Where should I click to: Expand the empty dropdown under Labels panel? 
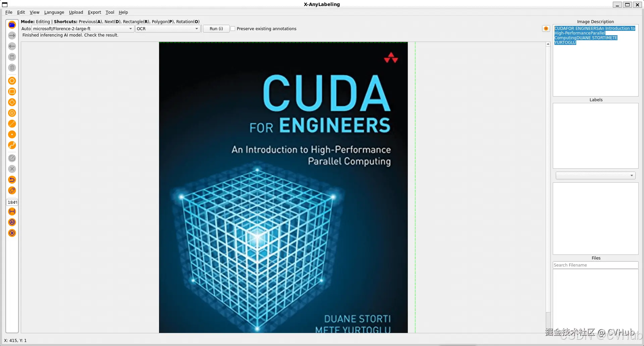click(595, 175)
